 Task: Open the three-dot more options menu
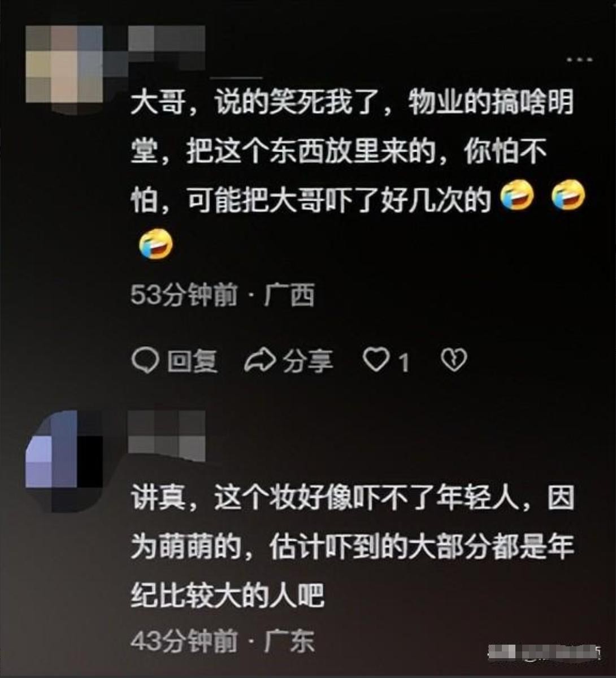point(579,59)
